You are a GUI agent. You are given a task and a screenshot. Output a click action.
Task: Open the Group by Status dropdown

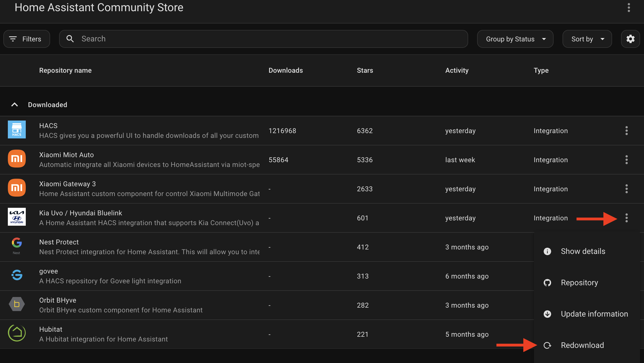(x=515, y=39)
